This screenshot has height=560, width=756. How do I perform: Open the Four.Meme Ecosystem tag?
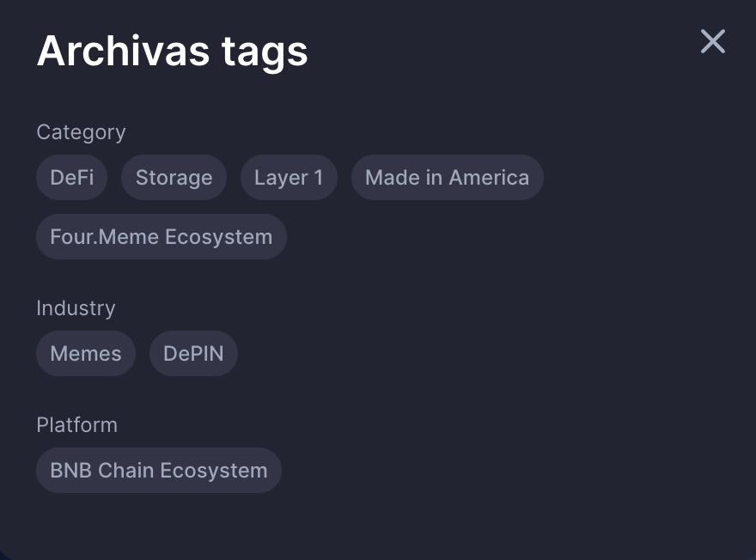point(162,237)
